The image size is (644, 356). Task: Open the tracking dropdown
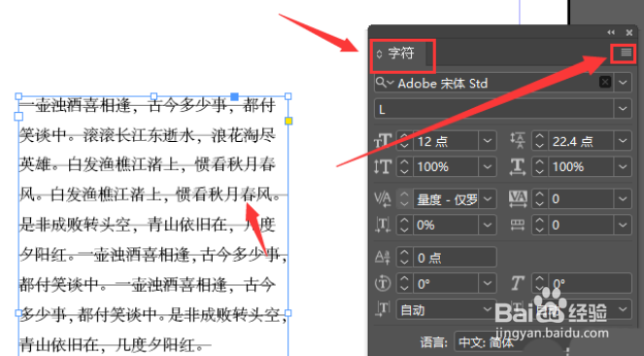click(x=623, y=199)
